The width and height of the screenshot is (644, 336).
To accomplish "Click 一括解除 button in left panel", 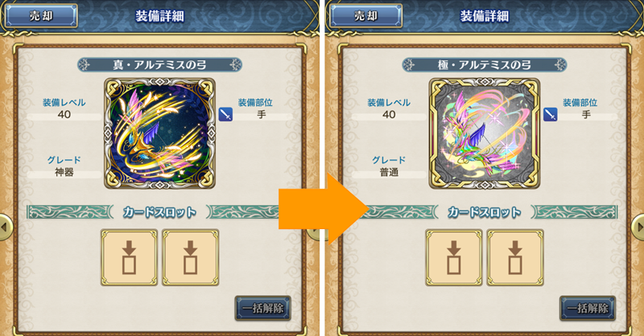I will [263, 308].
